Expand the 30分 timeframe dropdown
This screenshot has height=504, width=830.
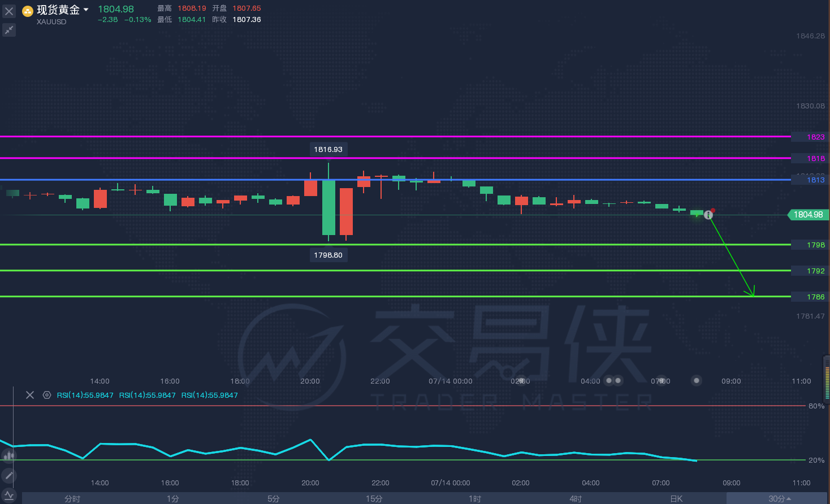pos(779,498)
